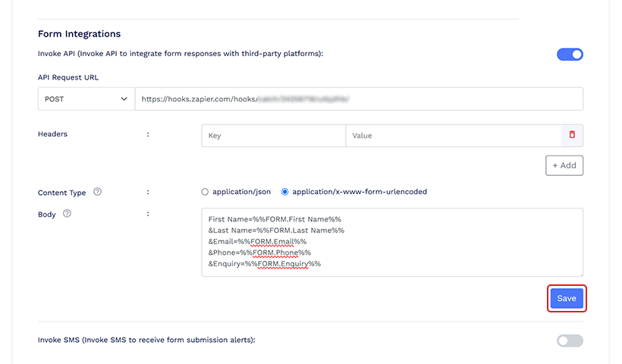Click the API Request URL label
This screenshot has width=622, height=364.
68,77
